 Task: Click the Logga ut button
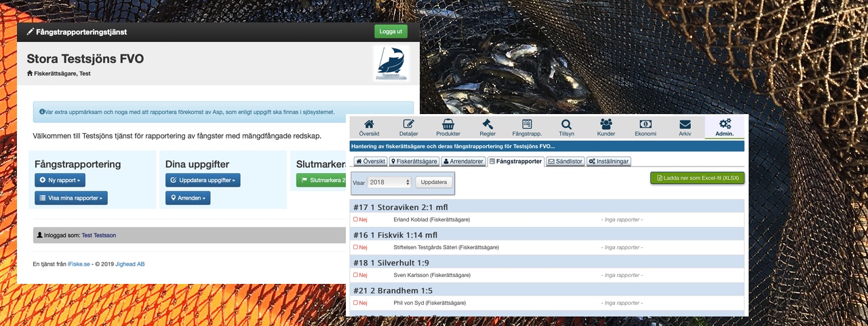coord(391,32)
